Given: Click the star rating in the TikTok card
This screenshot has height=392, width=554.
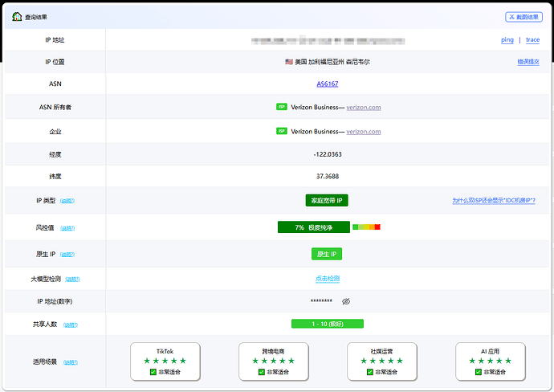Looking at the screenshot, I should (x=165, y=361).
